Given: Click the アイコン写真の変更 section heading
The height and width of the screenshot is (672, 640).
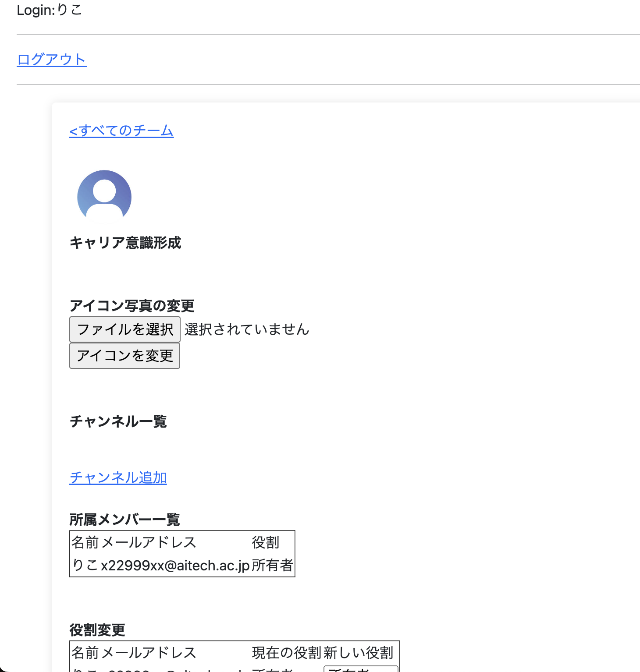Looking at the screenshot, I should (x=132, y=306).
